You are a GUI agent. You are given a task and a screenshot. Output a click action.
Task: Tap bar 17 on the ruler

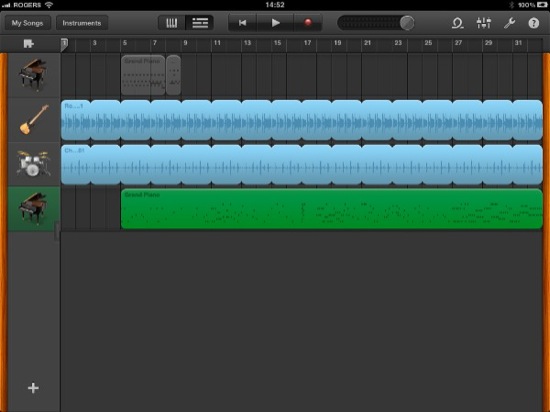[307, 43]
